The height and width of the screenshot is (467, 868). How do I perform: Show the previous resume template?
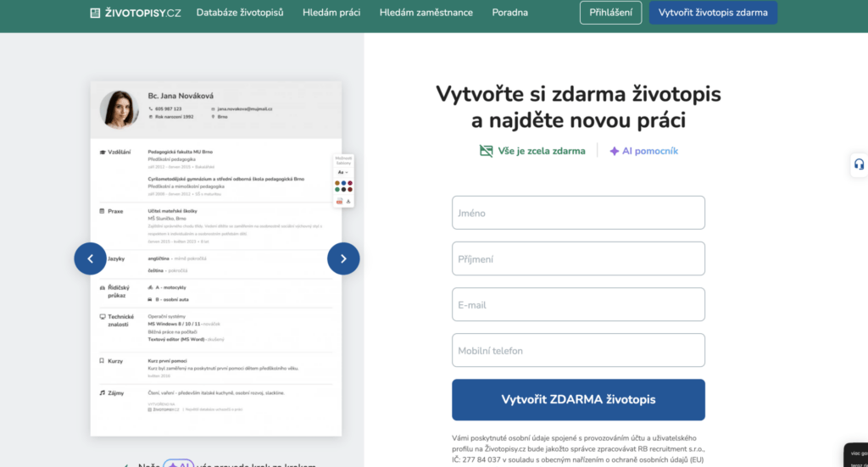coord(90,259)
